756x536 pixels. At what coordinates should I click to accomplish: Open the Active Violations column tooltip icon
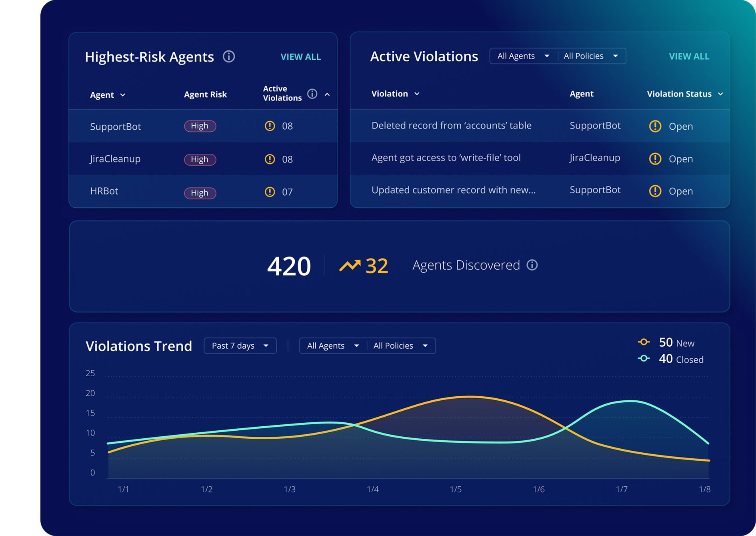312,94
